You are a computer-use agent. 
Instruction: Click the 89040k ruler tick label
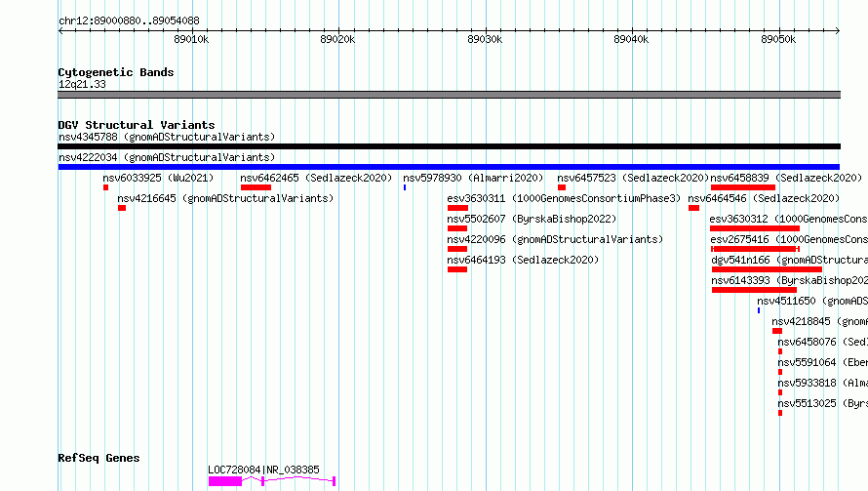tap(631, 39)
